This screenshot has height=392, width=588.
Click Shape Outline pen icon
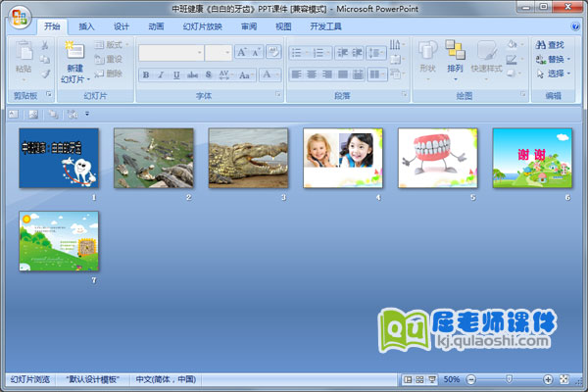(x=513, y=59)
